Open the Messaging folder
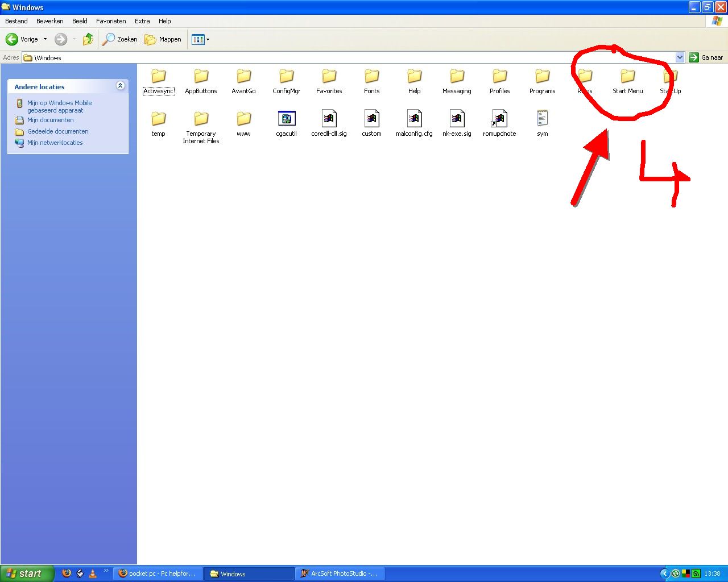 (x=457, y=81)
